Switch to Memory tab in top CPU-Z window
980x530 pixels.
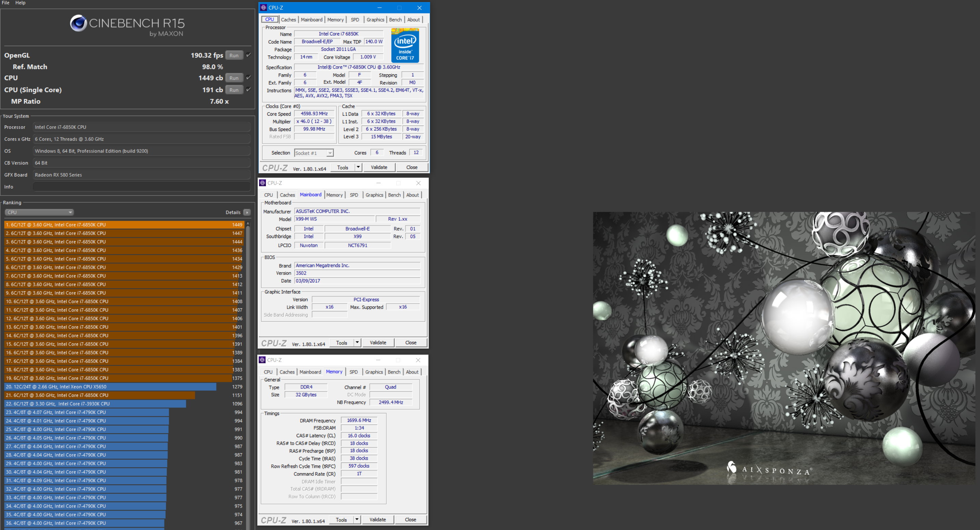coord(336,20)
